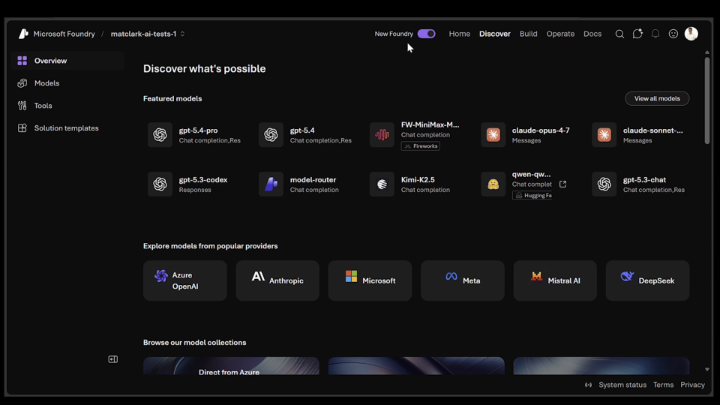The width and height of the screenshot is (720, 405).
Task: Click the Tools icon in sidebar
Action: [22, 106]
